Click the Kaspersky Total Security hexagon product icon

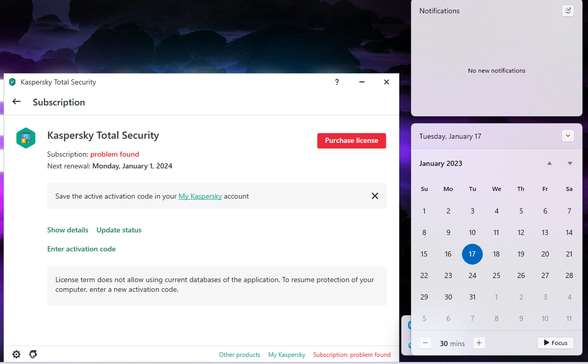(x=26, y=138)
